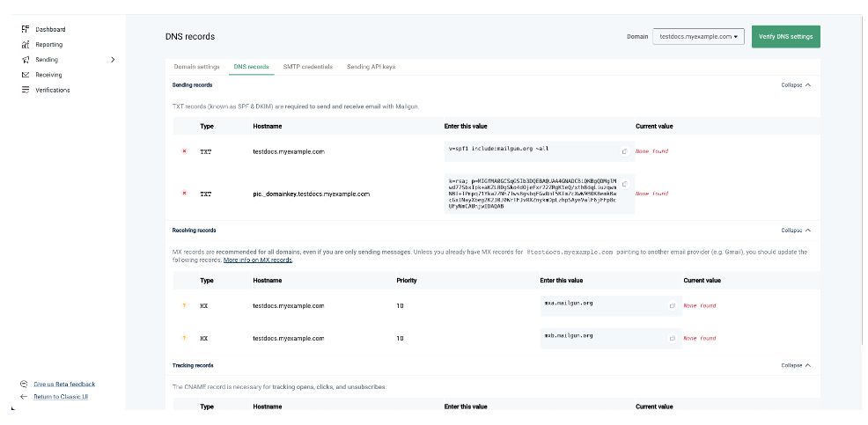Click the Verify DNS settings button
Image resolution: width=868 pixels, height=425 pixels.
785,37
